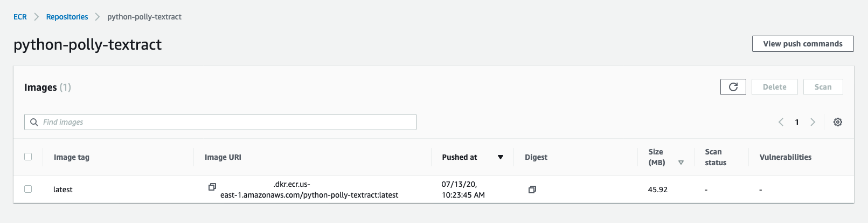Focus the Find images field

tap(220, 122)
